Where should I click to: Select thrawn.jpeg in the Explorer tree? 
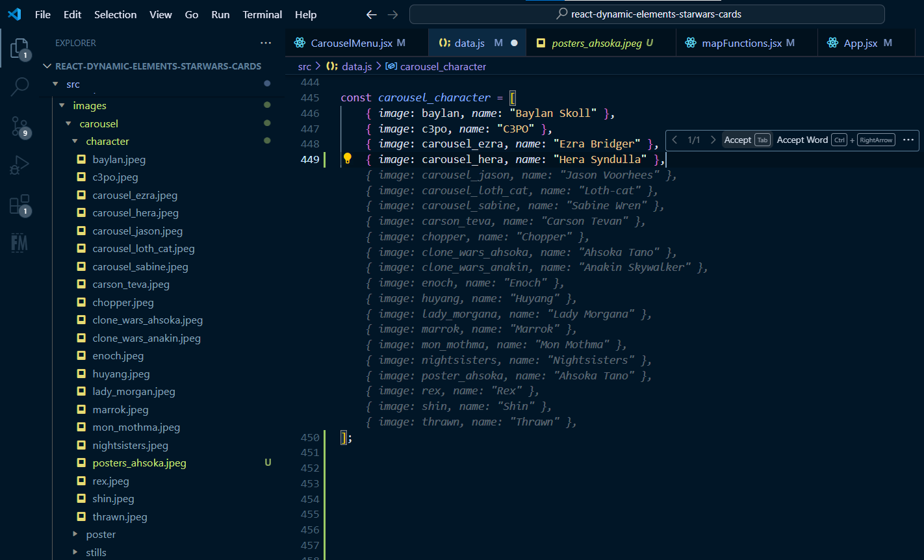(x=120, y=516)
